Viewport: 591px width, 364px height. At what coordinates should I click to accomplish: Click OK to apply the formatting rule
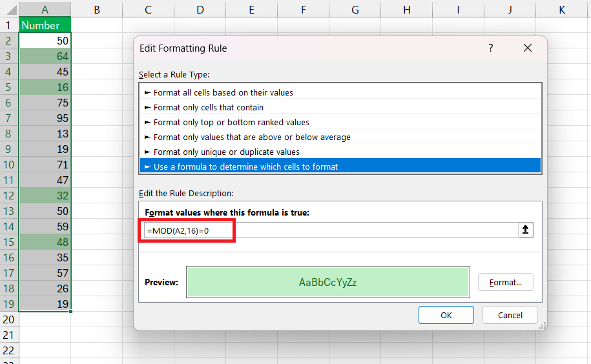point(446,315)
